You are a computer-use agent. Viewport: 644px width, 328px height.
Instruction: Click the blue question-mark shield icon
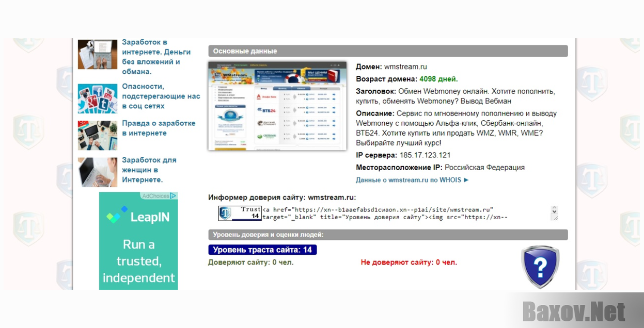pos(540,267)
